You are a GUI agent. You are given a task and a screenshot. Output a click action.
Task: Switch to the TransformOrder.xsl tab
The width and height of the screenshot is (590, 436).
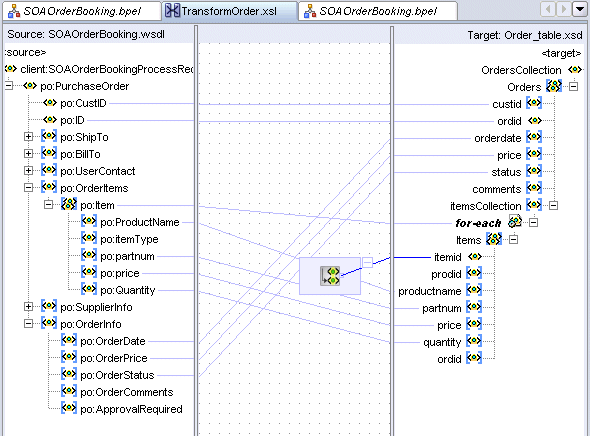(229, 11)
